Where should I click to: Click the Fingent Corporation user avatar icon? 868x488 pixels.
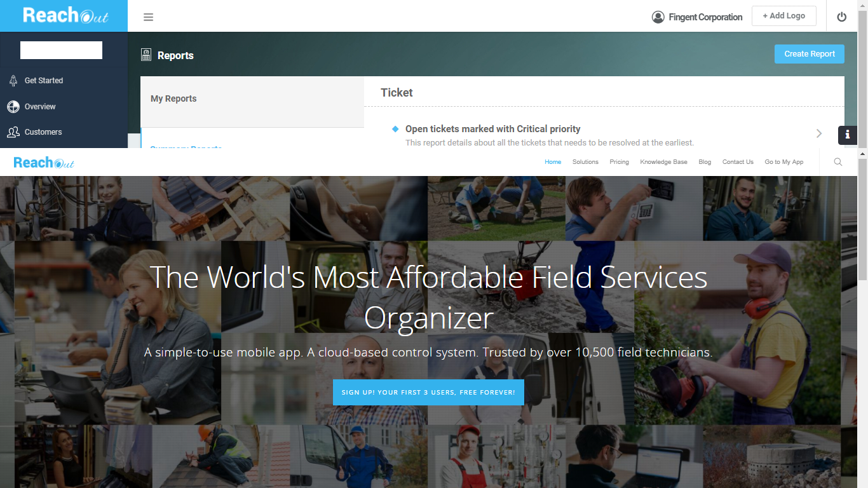pos(658,17)
